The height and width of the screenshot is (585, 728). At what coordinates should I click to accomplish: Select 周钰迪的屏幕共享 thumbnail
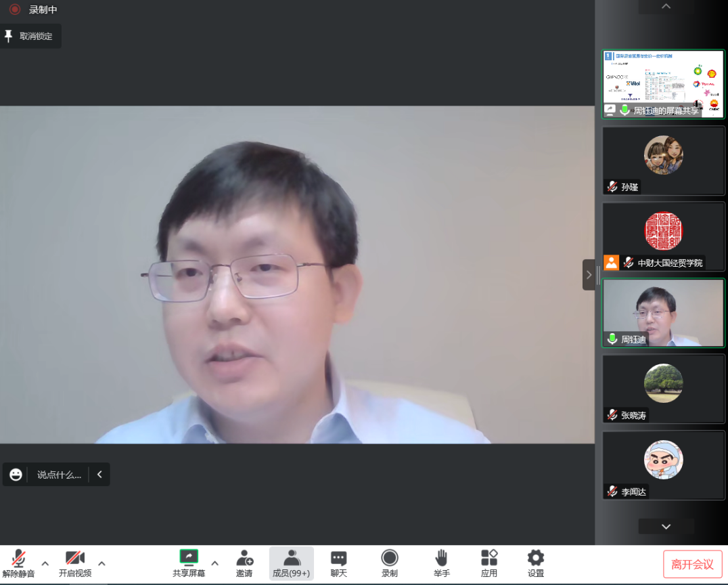pos(663,84)
